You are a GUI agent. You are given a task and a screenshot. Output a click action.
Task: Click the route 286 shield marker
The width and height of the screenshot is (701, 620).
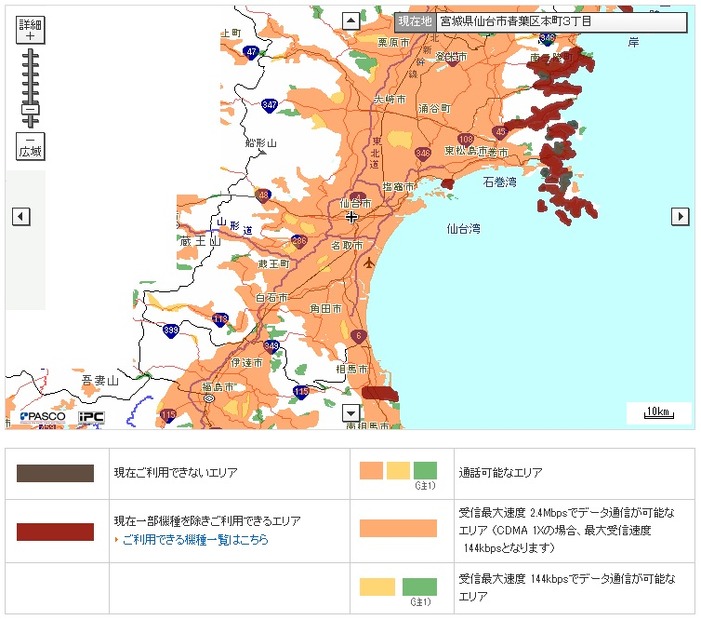(x=299, y=242)
